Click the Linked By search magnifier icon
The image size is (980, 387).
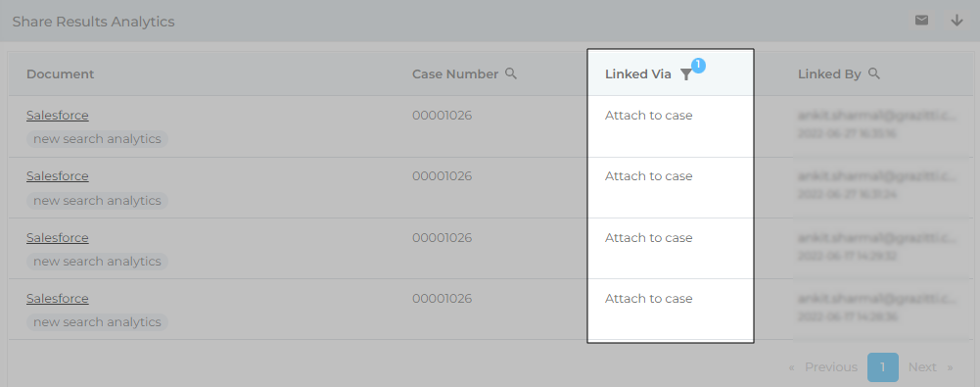coord(874,73)
